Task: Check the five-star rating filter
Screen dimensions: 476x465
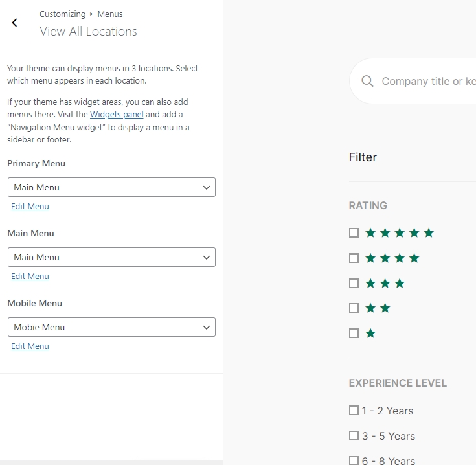Action: click(x=354, y=233)
